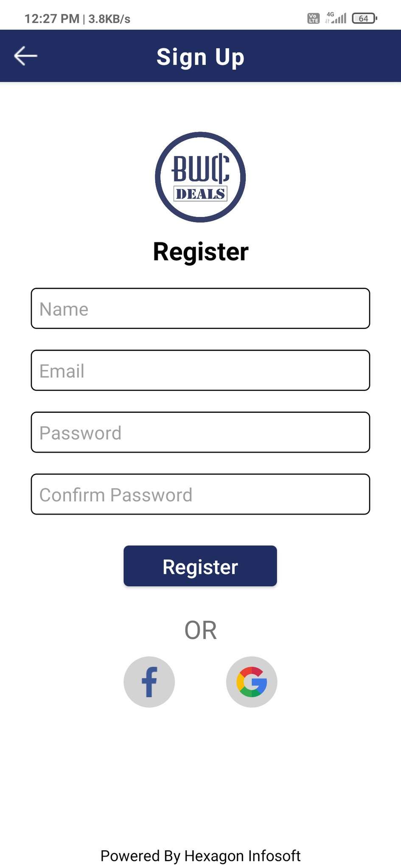
Task: Sign up with Facebook icon
Action: [x=149, y=682]
